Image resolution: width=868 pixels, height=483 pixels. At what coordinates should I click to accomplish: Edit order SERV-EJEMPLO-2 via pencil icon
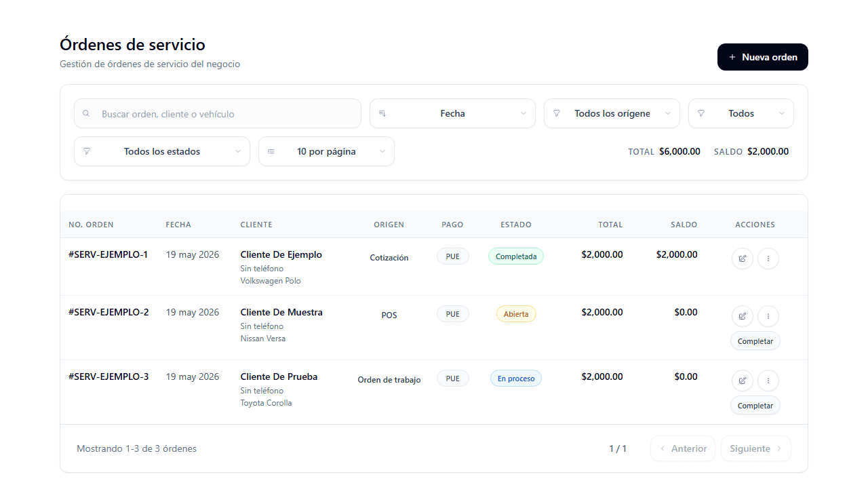743,316
